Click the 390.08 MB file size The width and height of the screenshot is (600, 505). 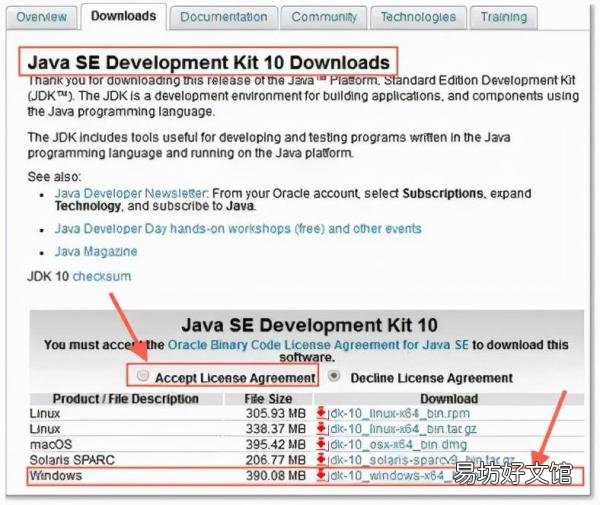[276, 476]
